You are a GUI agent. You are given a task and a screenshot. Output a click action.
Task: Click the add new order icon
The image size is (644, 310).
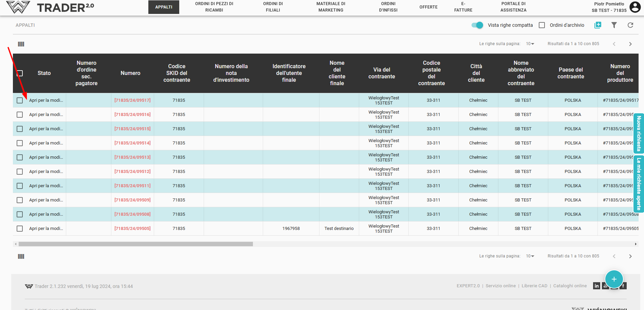click(x=597, y=25)
